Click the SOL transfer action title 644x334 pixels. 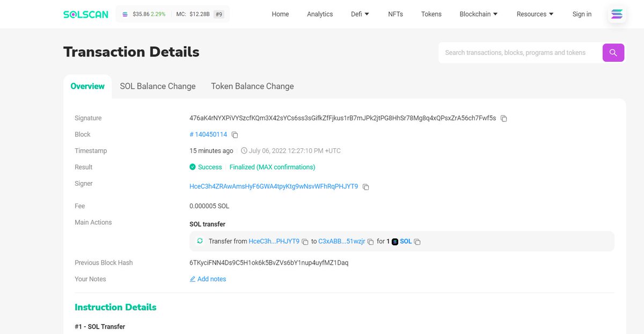point(207,224)
